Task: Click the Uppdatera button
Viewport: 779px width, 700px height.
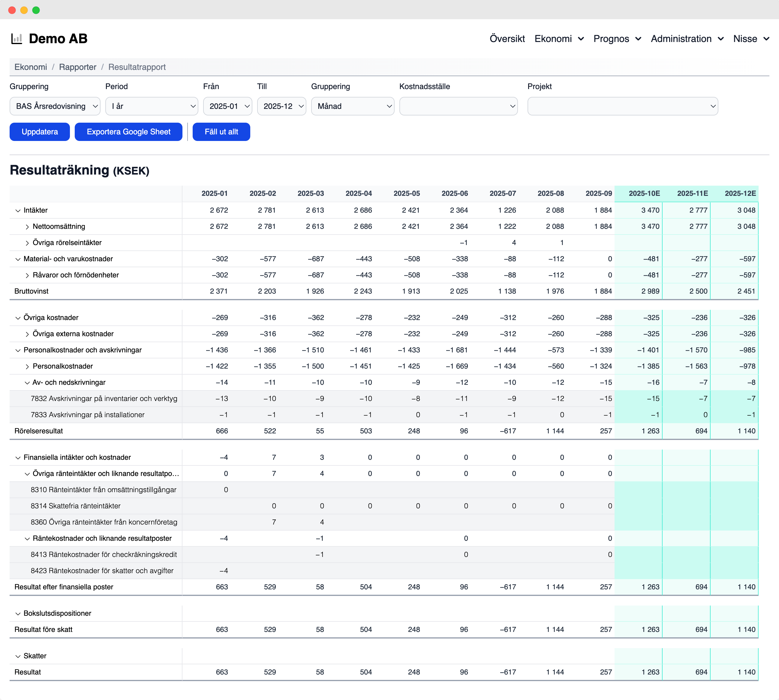Action: click(x=40, y=132)
